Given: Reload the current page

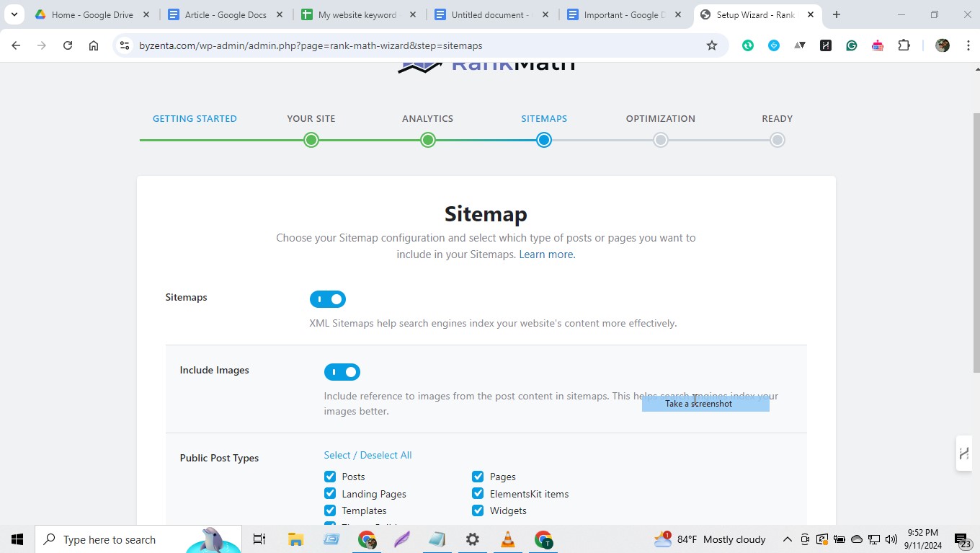Looking at the screenshot, I should [x=68, y=45].
